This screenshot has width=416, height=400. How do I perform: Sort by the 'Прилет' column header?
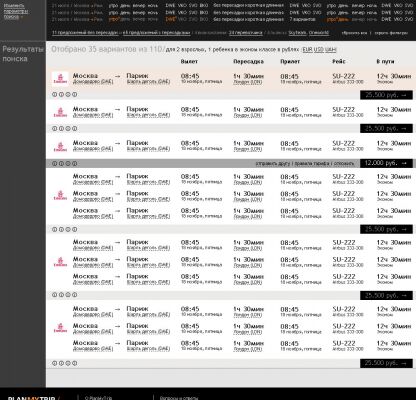290,62
